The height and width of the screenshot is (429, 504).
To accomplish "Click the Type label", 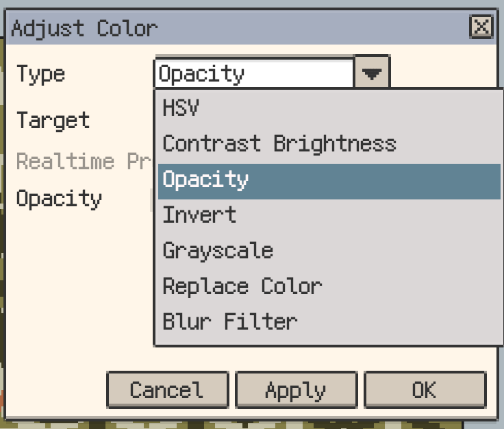I will coord(40,74).
